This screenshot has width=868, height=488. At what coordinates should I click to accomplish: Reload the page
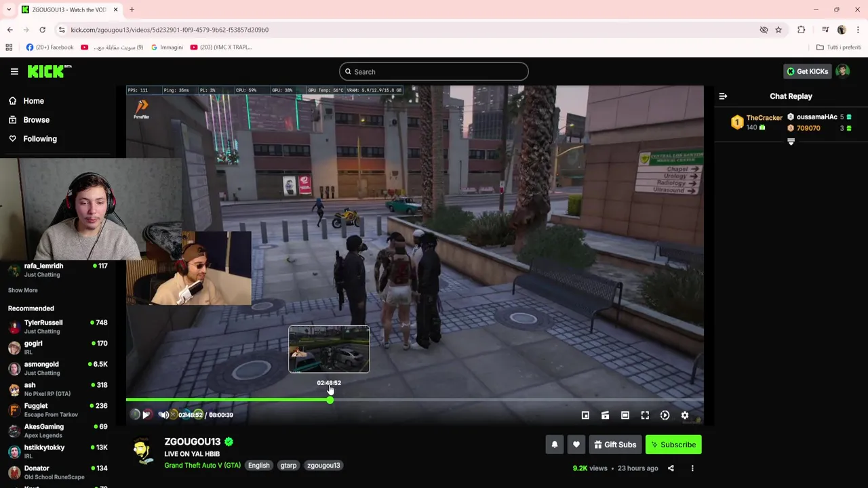point(42,30)
